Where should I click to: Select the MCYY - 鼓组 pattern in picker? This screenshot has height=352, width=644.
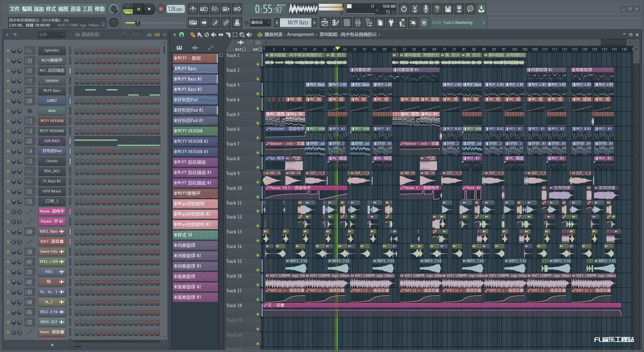coord(195,58)
